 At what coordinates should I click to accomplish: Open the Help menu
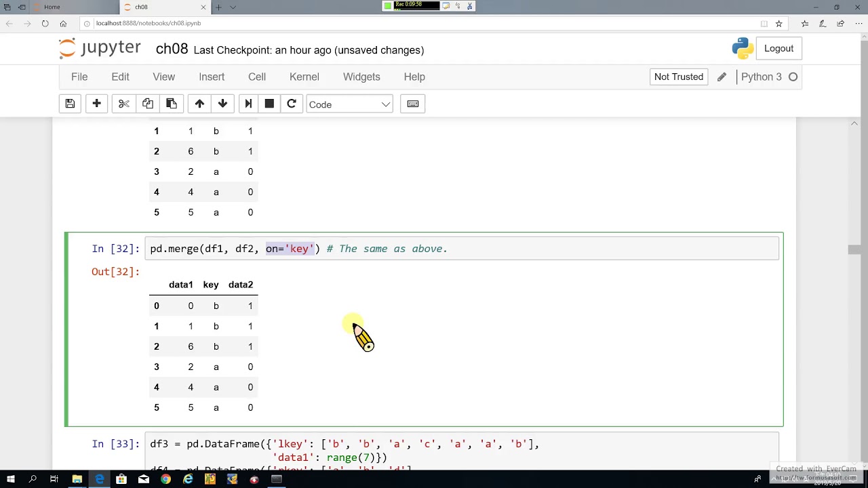(414, 77)
